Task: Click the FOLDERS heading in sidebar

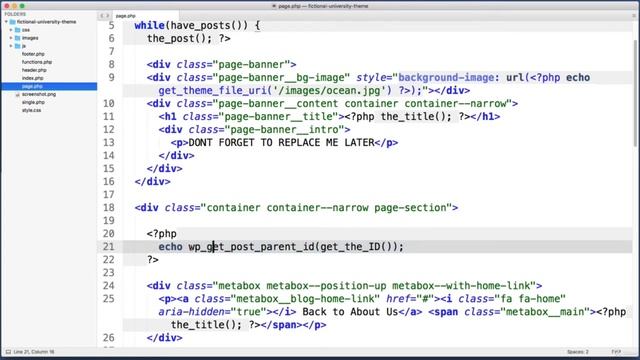Action: 15,14
